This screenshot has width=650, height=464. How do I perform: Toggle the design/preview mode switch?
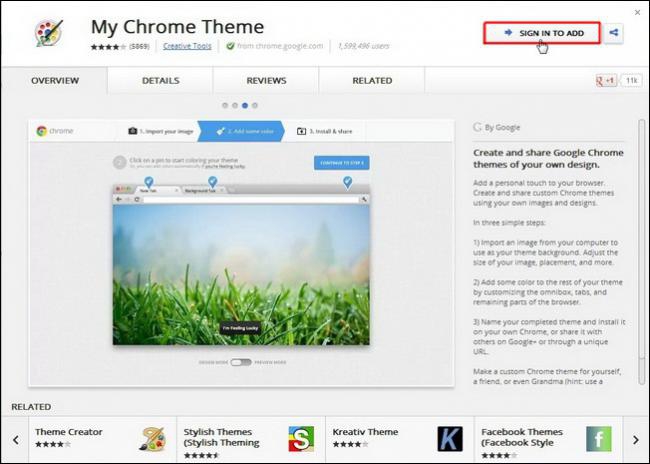tap(241, 362)
